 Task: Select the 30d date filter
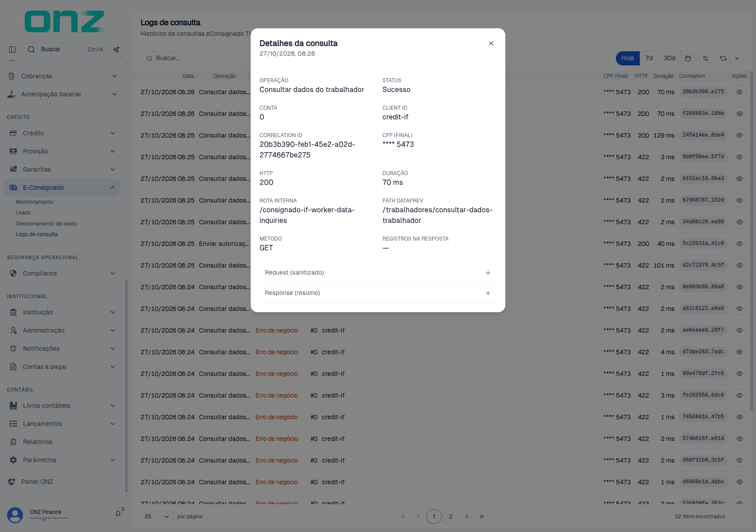[669, 58]
